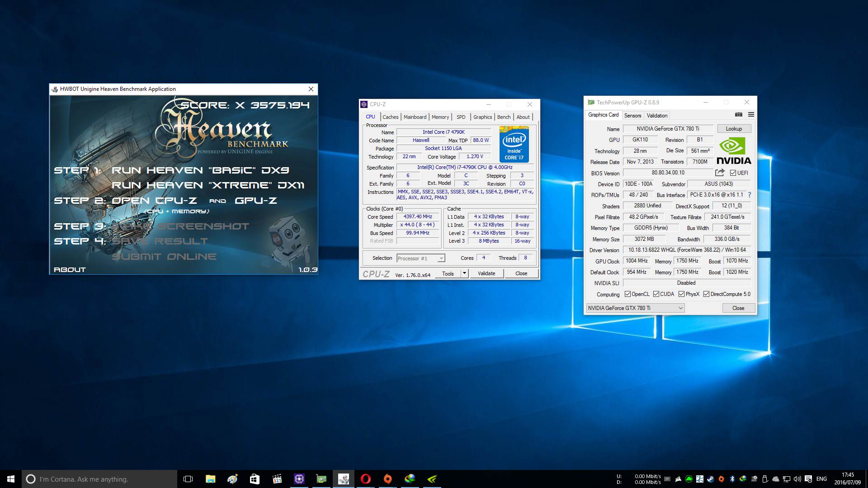Click the Lookup button in GPU-Z
The height and width of the screenshot is (488, 868).
click(x=734, y=129)
